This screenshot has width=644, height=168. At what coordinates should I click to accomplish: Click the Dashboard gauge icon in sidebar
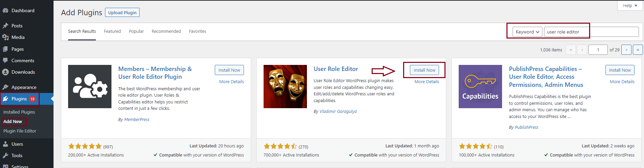click(5, 10)
